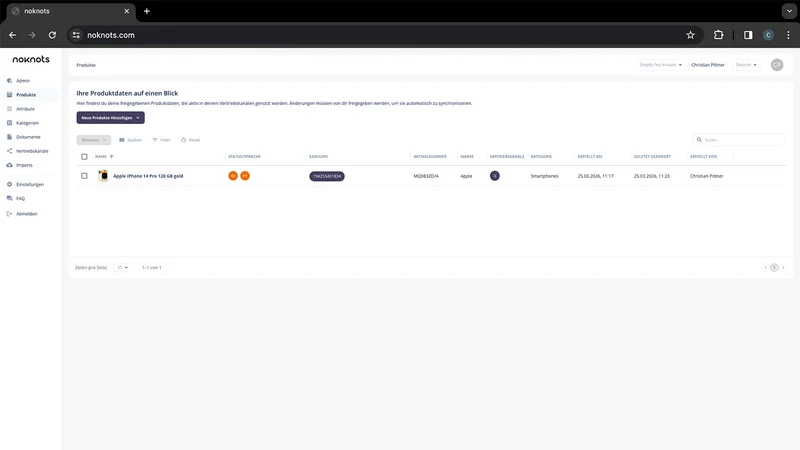The height and width of the screenshot is (450, 800).
Task: Click the article number MQ083ZD/A cell
Action: (426, 176)
